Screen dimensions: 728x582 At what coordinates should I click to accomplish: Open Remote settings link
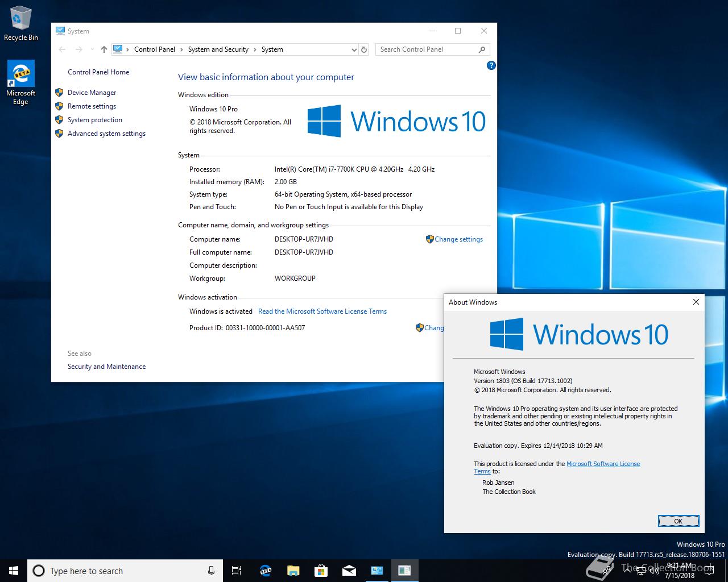point(92,106)
